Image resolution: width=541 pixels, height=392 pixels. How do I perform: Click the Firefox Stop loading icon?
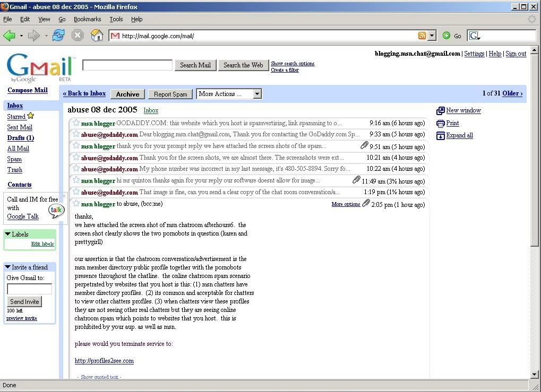click(x=78, y=36)
